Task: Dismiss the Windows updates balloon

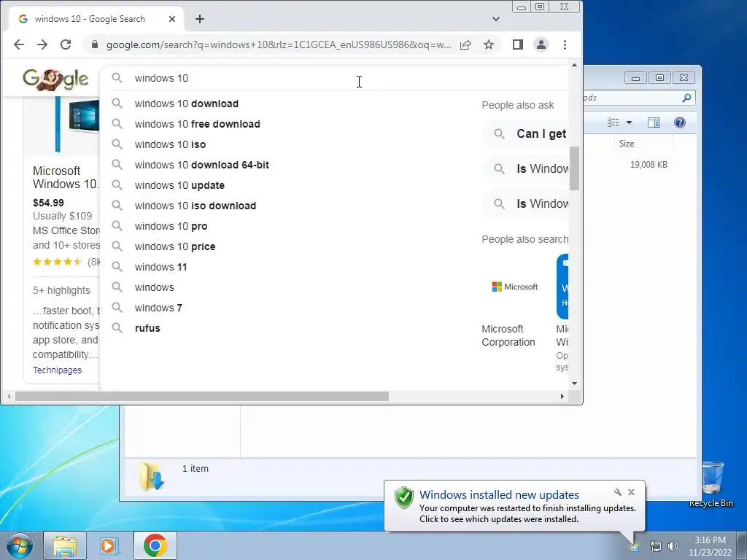Action: 631,492
